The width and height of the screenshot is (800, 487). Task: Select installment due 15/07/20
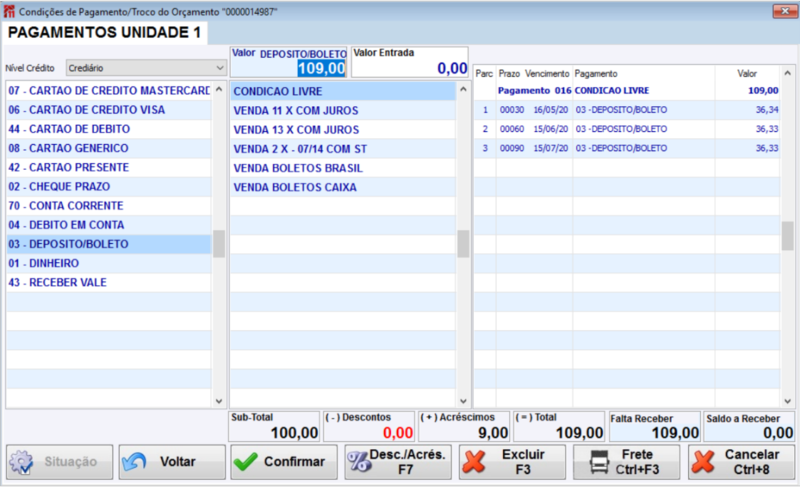627,148
